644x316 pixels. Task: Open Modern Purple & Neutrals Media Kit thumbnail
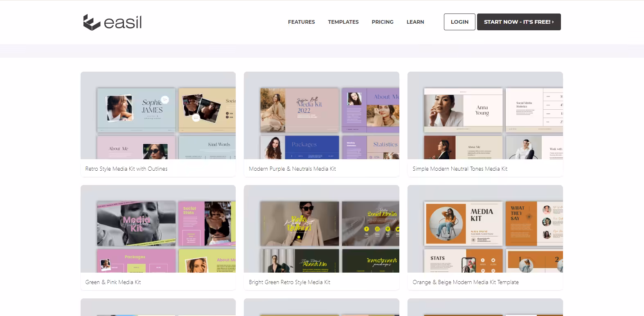(x=322, y=115)
